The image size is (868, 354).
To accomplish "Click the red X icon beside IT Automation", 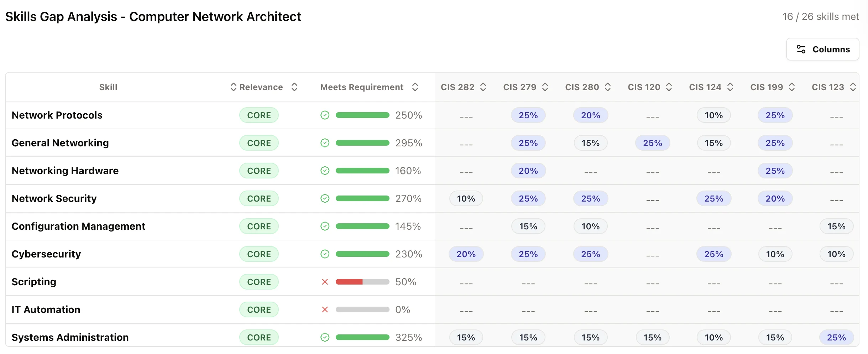I will (325, 309).
